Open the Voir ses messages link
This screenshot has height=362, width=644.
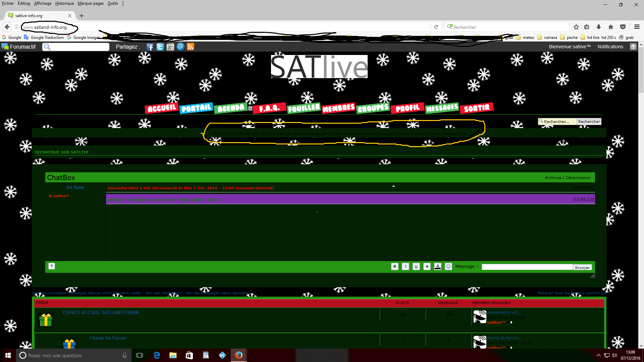163,293
